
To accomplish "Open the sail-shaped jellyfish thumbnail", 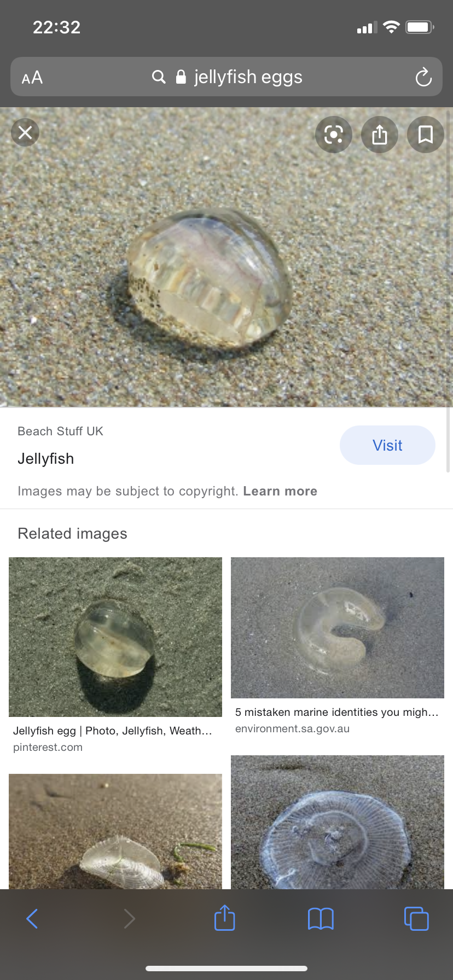I will 115,831.
